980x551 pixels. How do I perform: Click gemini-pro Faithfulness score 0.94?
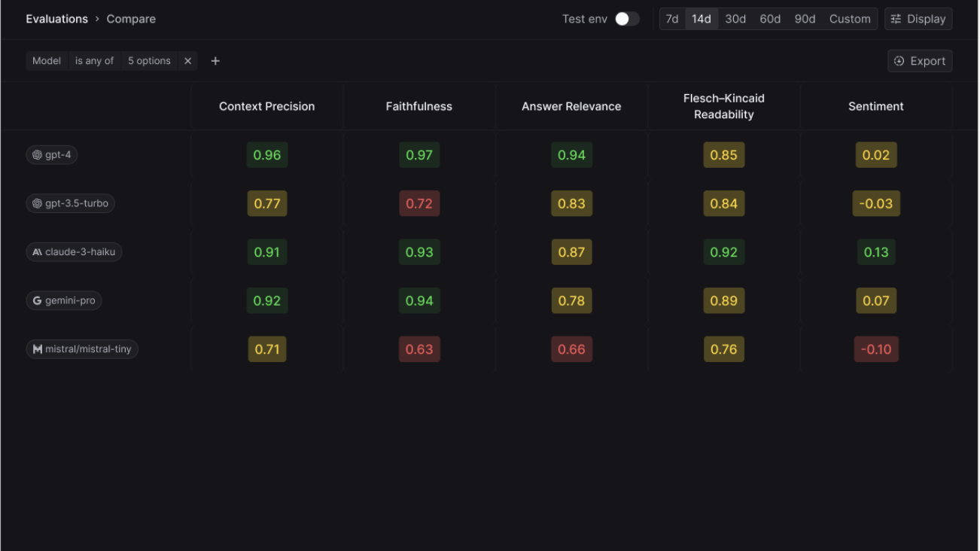[x=419, y=300]
